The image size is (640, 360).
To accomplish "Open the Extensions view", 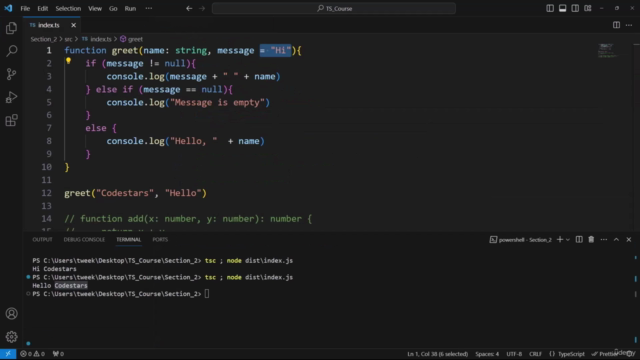I will [x=11, y=120].
